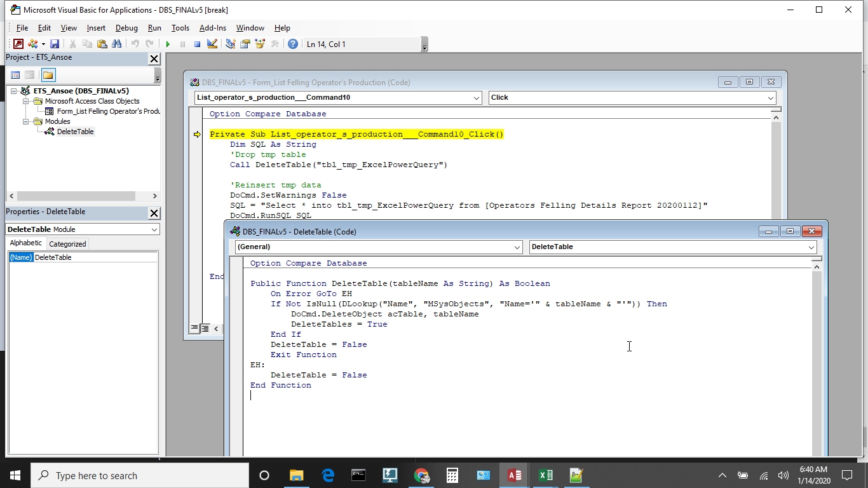
Task: Click toolbar options arrow in Project pane
Action: click(158, 76)
